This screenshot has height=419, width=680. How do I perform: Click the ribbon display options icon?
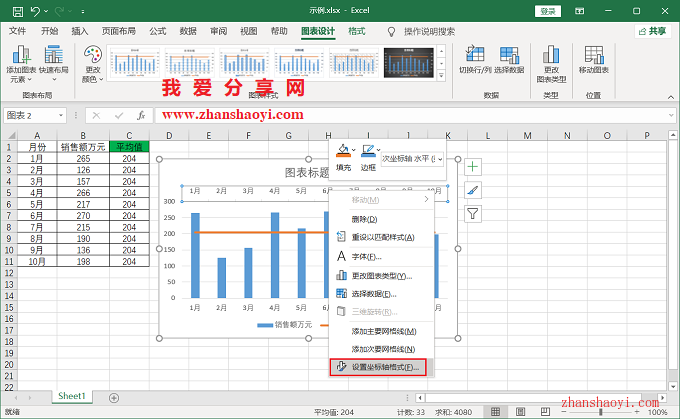579,11
